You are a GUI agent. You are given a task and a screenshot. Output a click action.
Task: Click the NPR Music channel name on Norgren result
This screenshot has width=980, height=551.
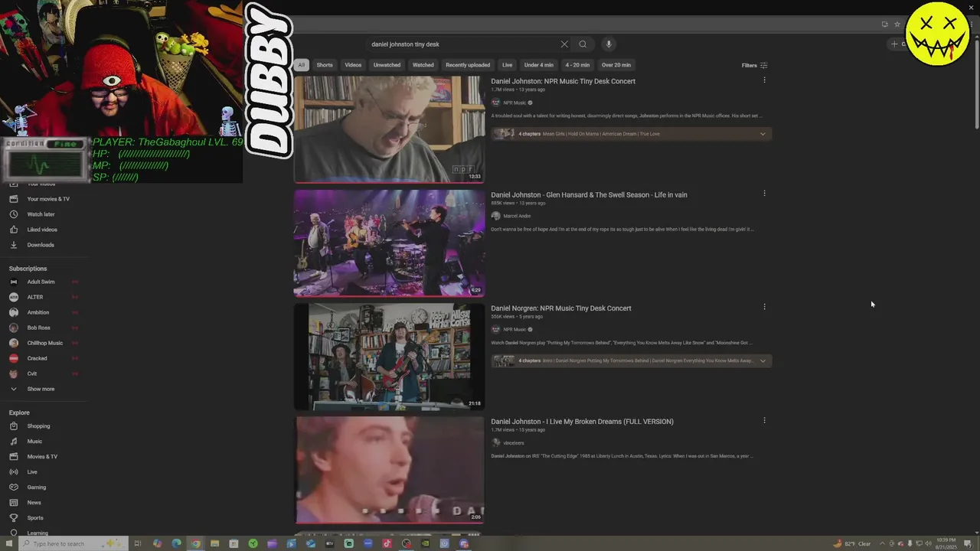point(514,329)
